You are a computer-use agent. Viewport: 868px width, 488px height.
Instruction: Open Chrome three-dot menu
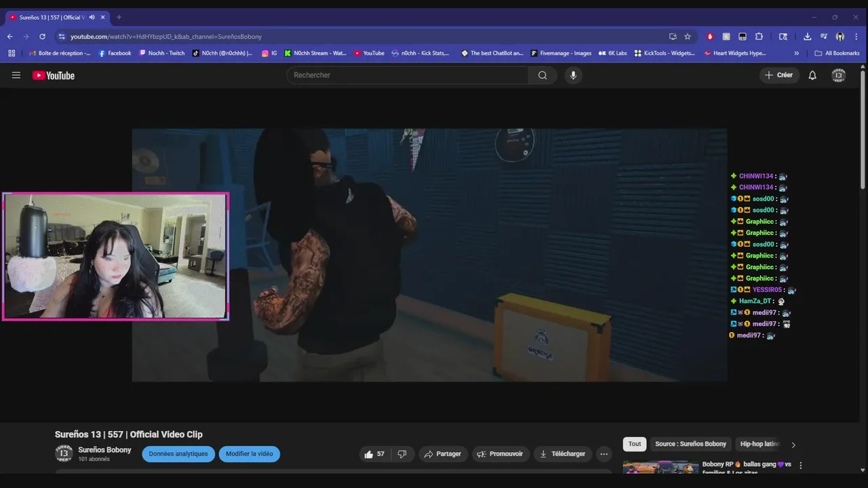tap(856, 37)
